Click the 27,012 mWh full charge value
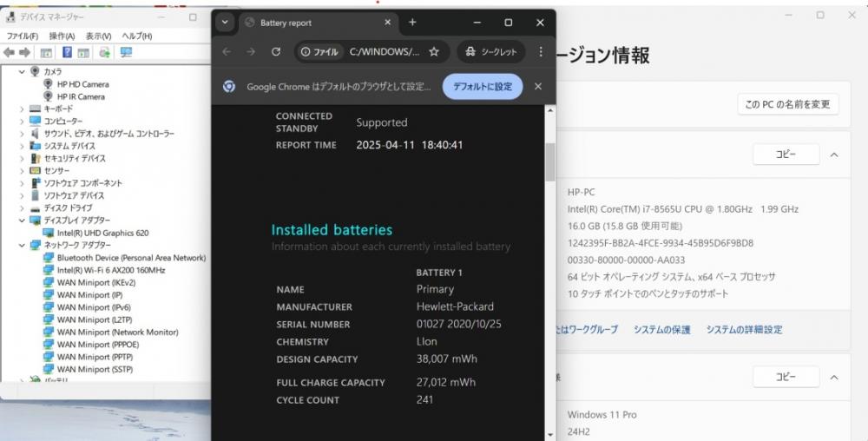Screen dimensions: 868x441 (446, 382)
